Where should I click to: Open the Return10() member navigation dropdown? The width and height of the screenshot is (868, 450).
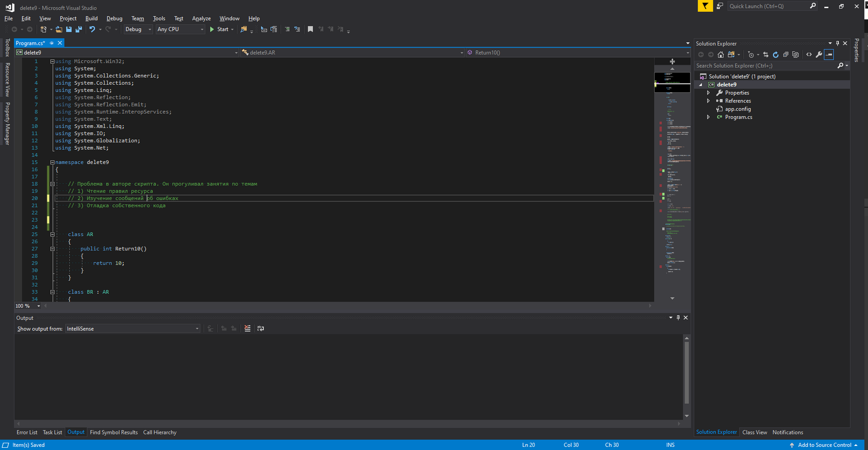(x=578, y=53)
